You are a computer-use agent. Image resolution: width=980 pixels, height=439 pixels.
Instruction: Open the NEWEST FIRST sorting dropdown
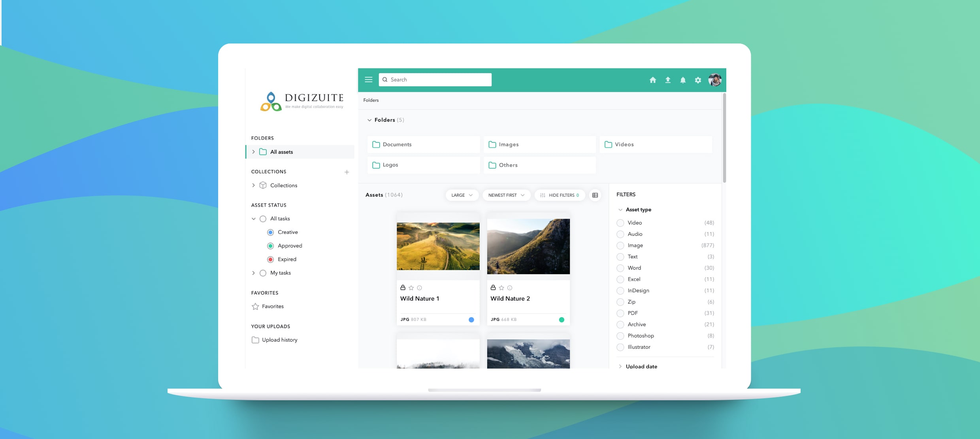506,195
